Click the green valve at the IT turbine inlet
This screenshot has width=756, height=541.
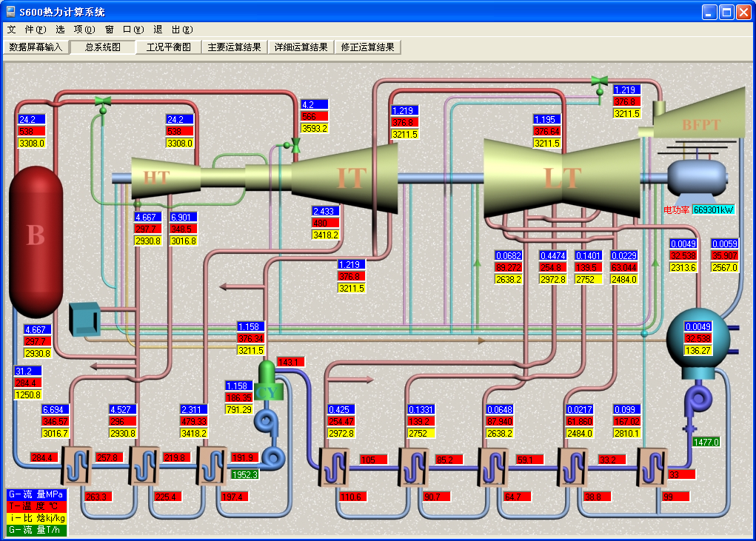click(x=295, y=145)
